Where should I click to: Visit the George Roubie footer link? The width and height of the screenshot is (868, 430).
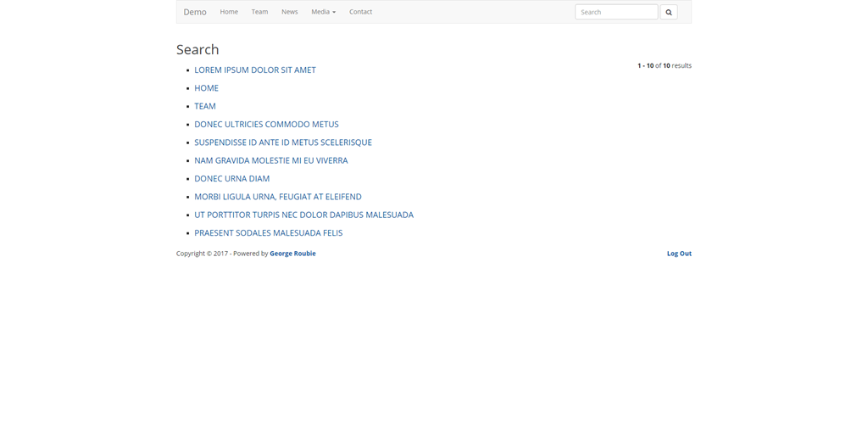tap(292, 254)
